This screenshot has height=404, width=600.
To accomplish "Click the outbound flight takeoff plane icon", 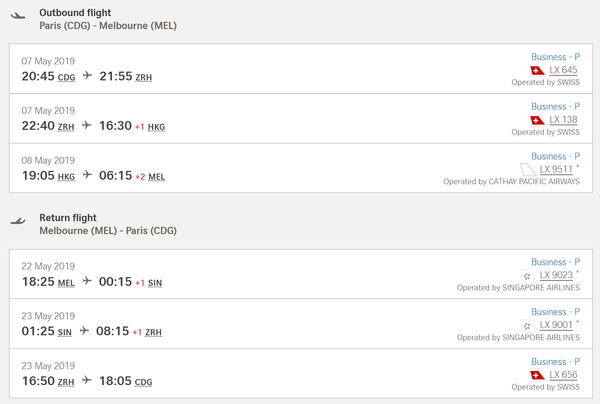I will point(18,16).
